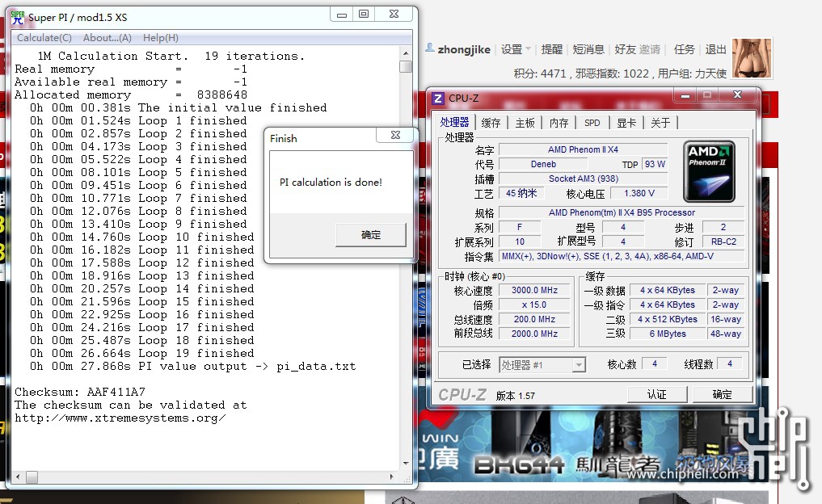Image resolution: width=822 pixels, height=504 pixels.
Task: Open the user avatar thumbnail
Action: 752,58
